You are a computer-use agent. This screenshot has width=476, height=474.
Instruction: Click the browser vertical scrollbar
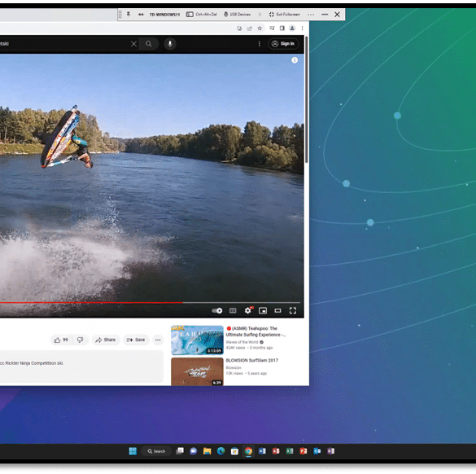307,99
